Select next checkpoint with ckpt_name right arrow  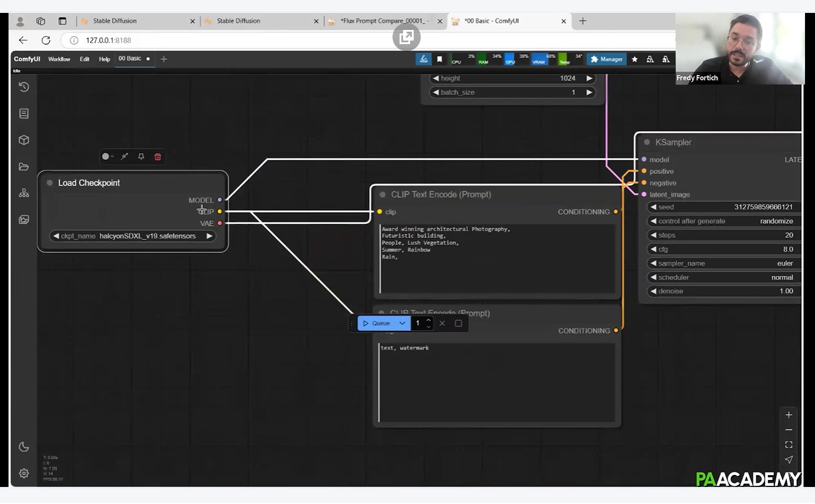tap(209, 236)
